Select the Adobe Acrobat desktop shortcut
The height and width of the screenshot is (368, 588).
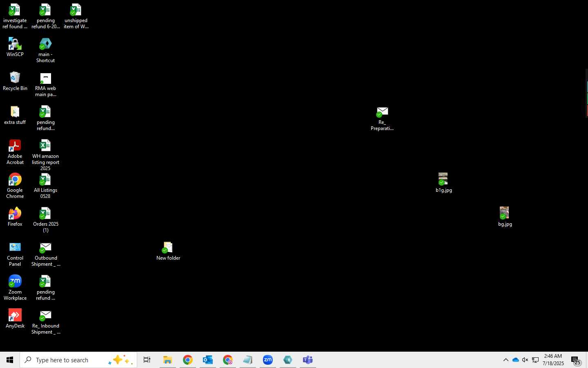pos(15,152)
